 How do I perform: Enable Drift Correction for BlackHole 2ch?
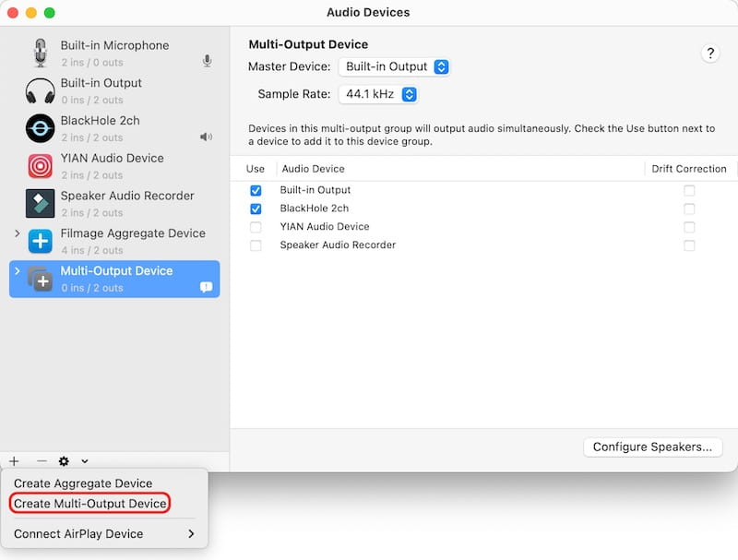[689, 209]
